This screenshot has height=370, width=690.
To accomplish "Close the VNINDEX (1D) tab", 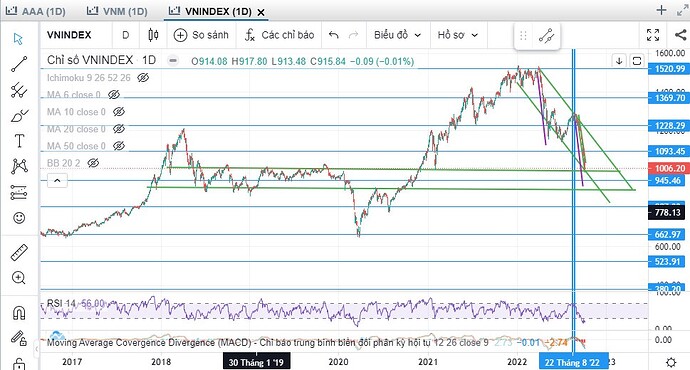I will coord(261,12).
